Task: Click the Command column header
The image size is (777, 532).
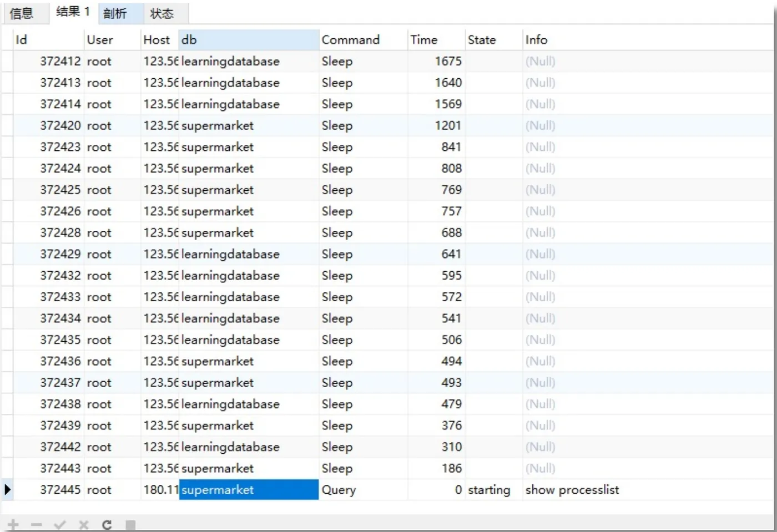Action: [363, 40]
